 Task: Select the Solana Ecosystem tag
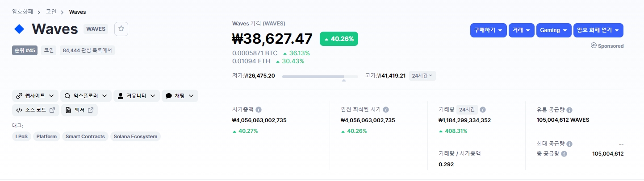tap(135, 136)
